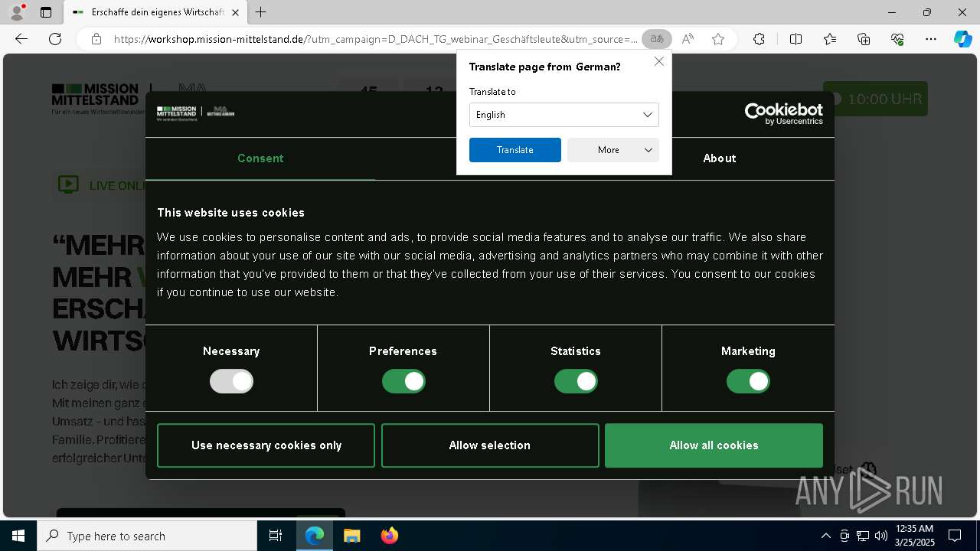
Task: Open Browser essentials icon
Action: 897,39
